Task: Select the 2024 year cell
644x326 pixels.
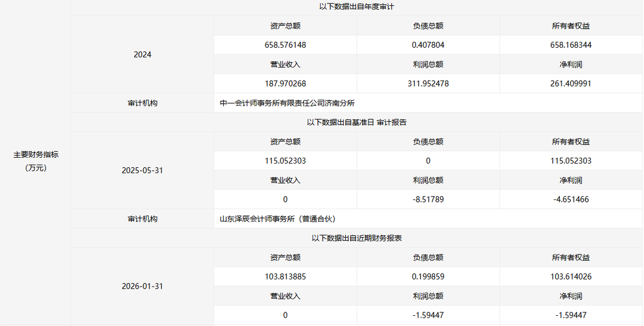Action: click(x=143, y=54)
